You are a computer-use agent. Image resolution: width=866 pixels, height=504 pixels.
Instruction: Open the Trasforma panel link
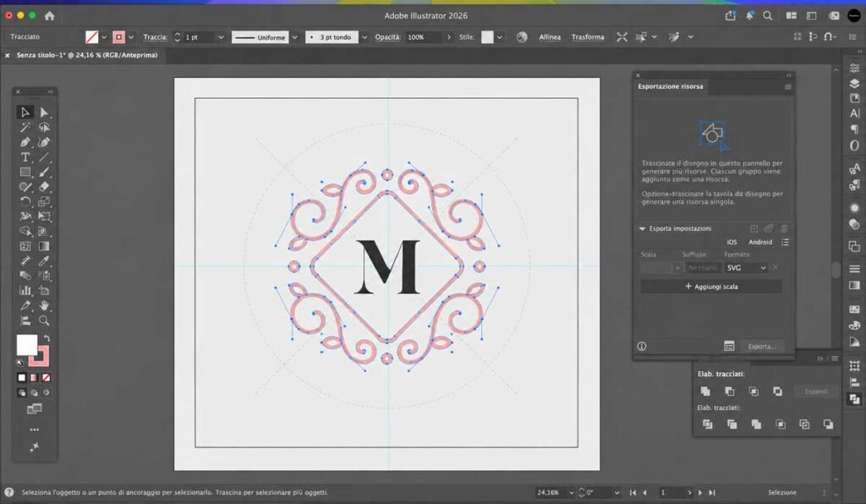588,37
